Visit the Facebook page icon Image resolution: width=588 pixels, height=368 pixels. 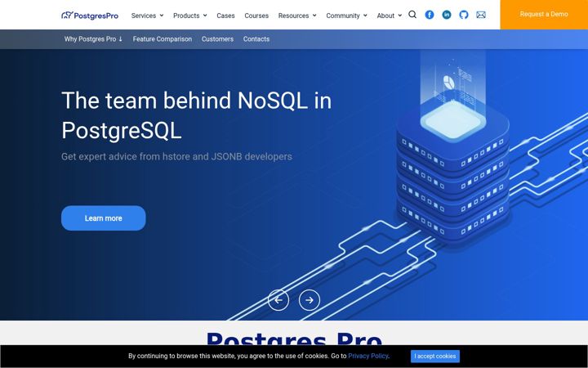430,15
